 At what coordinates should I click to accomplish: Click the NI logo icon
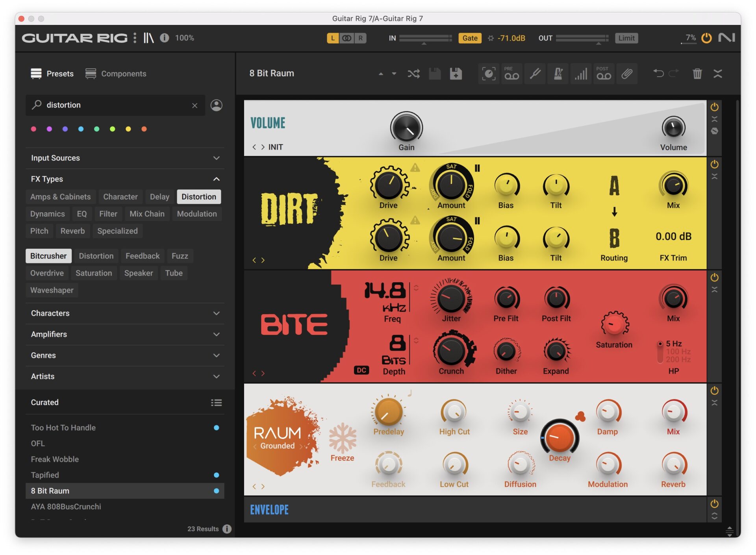[x=726, y=38]
